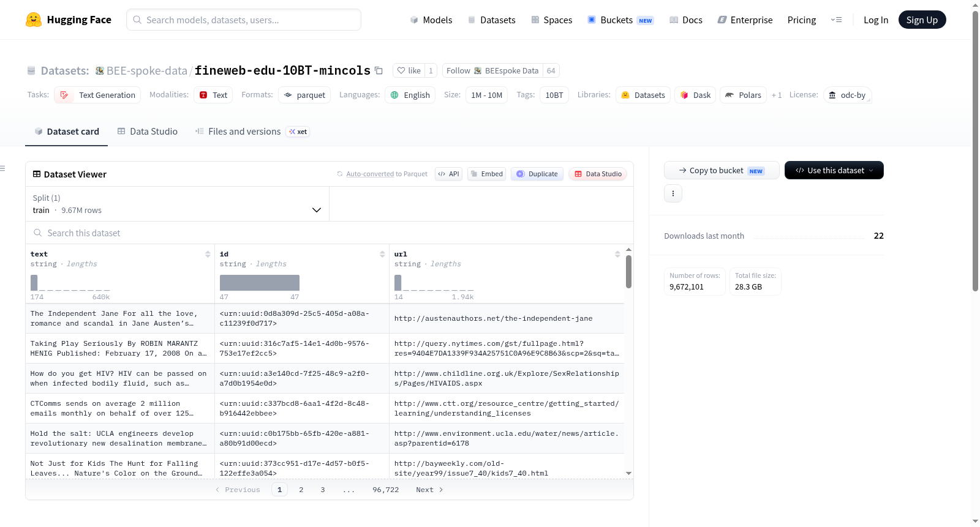Select the Polars library tag
980x527 pixels.
[743, 95]
